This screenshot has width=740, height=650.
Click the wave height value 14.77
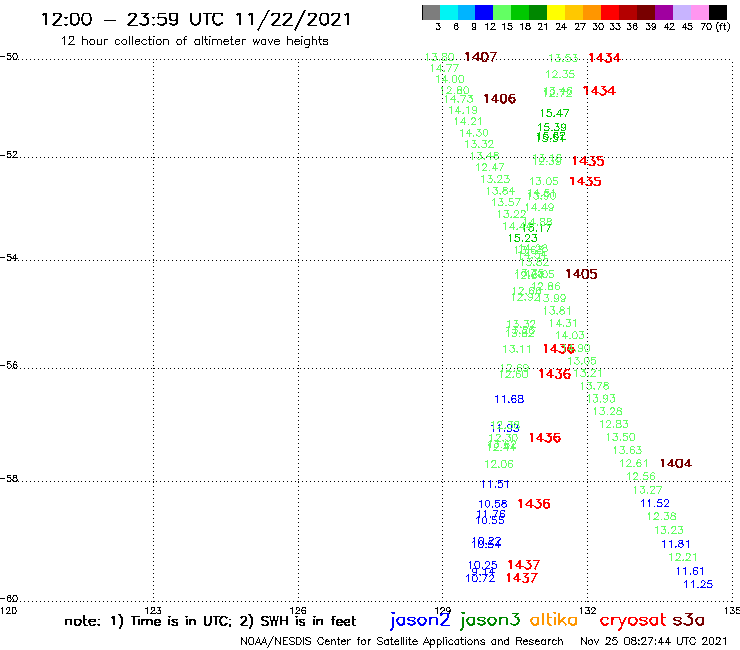pos(444,68)
